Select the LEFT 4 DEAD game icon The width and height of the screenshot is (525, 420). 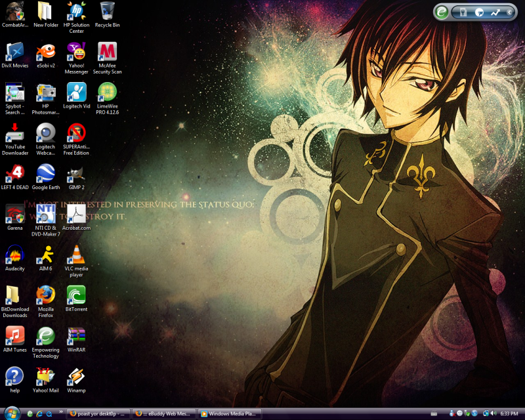14,173
